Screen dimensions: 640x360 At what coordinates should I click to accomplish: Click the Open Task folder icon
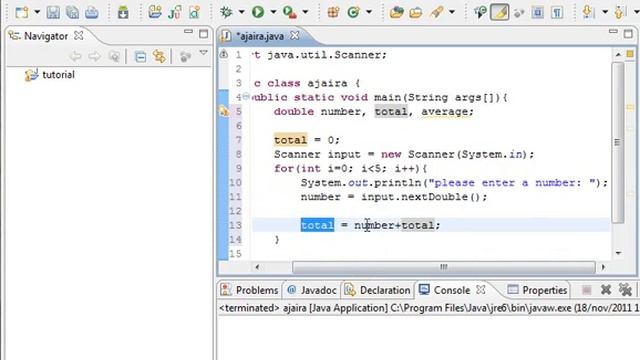point(416,12)
